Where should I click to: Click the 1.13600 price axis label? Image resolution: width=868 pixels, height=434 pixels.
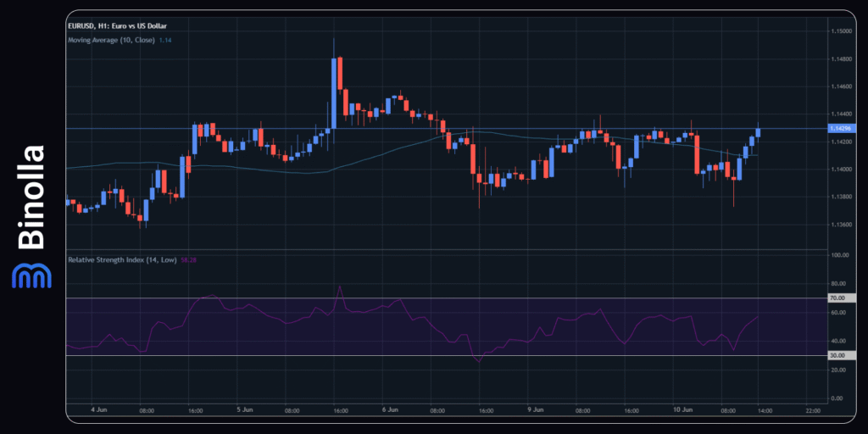(x=844, y=225)
